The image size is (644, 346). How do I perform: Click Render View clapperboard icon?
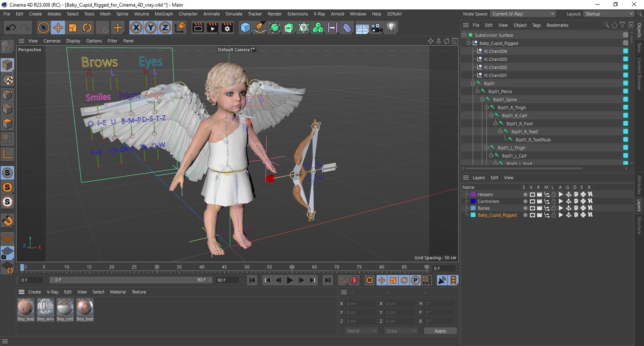(x=198, y=28)
